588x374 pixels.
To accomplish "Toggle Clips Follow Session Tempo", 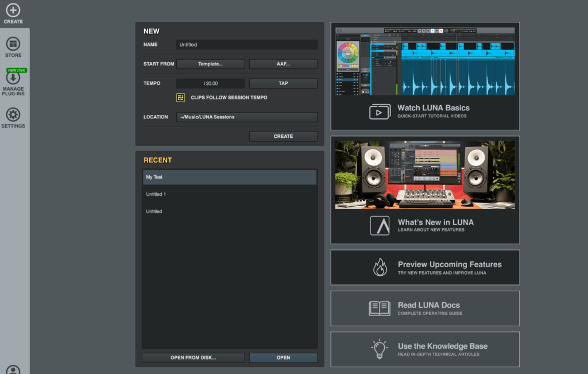I will (x=180, y=98).
